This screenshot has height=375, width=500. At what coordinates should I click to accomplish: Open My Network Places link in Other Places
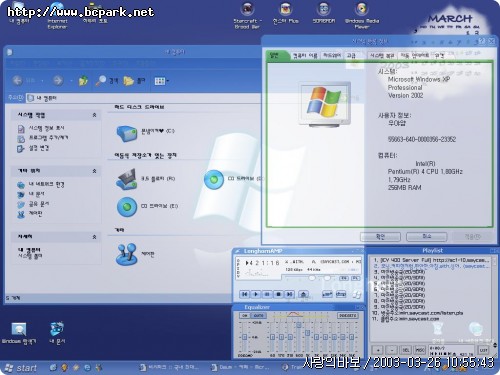(x=41, y=184)
